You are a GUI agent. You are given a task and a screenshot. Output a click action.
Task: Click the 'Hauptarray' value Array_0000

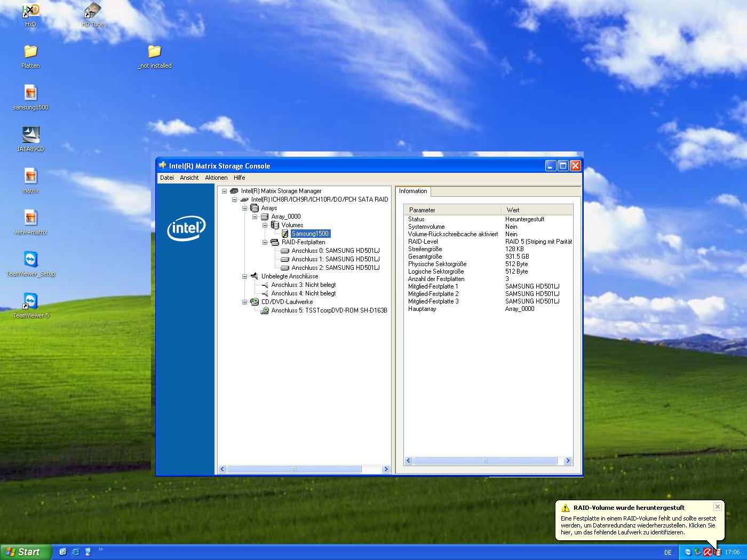[x=520, y=309]
